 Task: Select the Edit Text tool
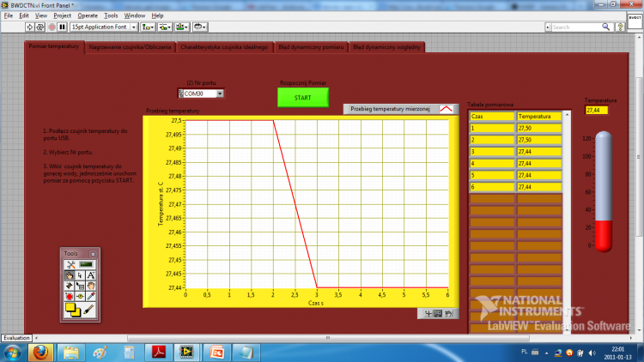click(x=91, y=275)
